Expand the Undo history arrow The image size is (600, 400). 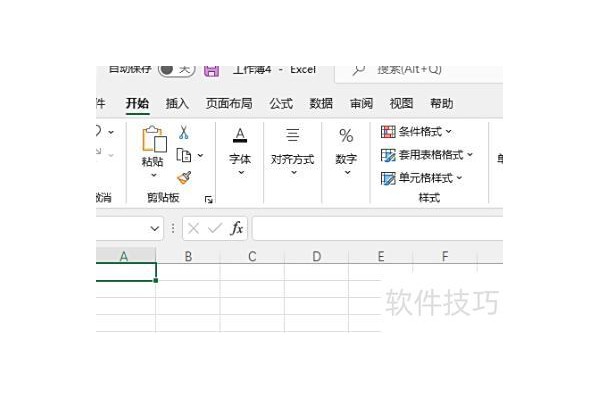(x=111, y=132)
